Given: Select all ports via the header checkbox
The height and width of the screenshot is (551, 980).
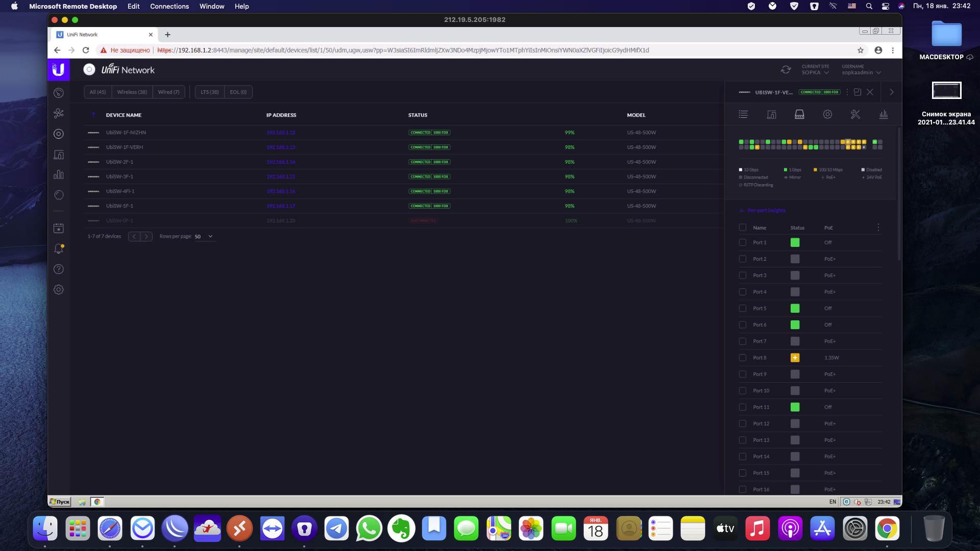Looking at the screenshot, I should (x=743, y=228).
